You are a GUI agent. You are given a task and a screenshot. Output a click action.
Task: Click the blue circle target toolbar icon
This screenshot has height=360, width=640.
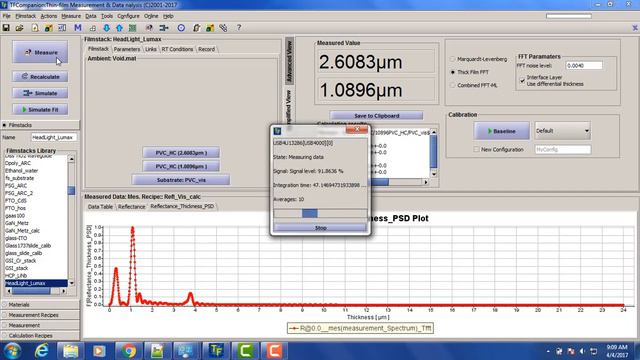pyautogui.click(x=181, y=28)
